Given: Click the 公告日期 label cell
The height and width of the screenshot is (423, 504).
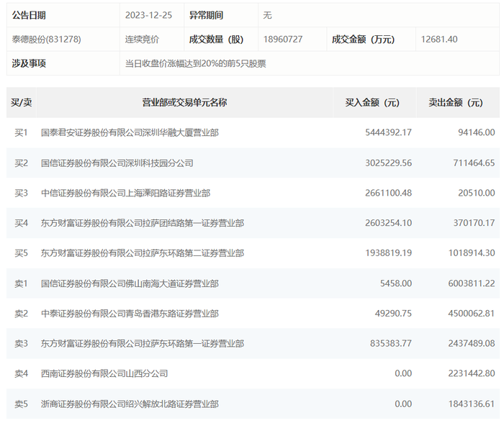Looking at the screenshot, I should [x=63, y=15].
